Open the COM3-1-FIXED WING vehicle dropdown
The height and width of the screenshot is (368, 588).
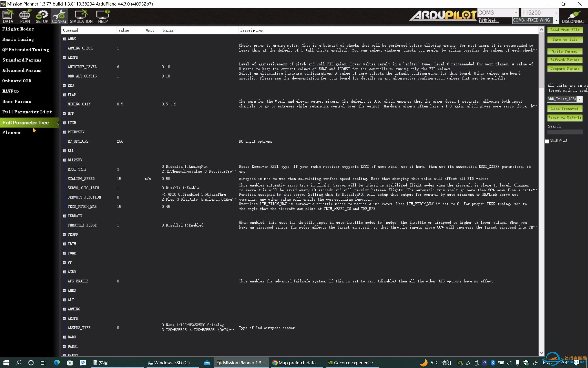556,20
